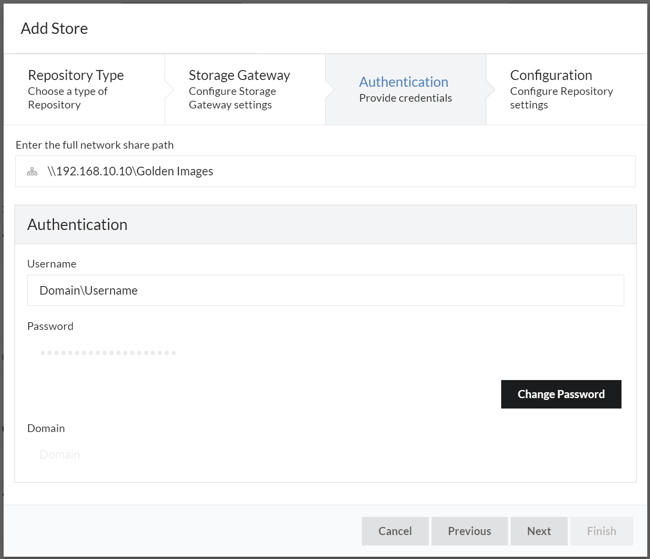Click the 'Enter the full network share path' label
650x559 pixels.
[x=95, y=145]
